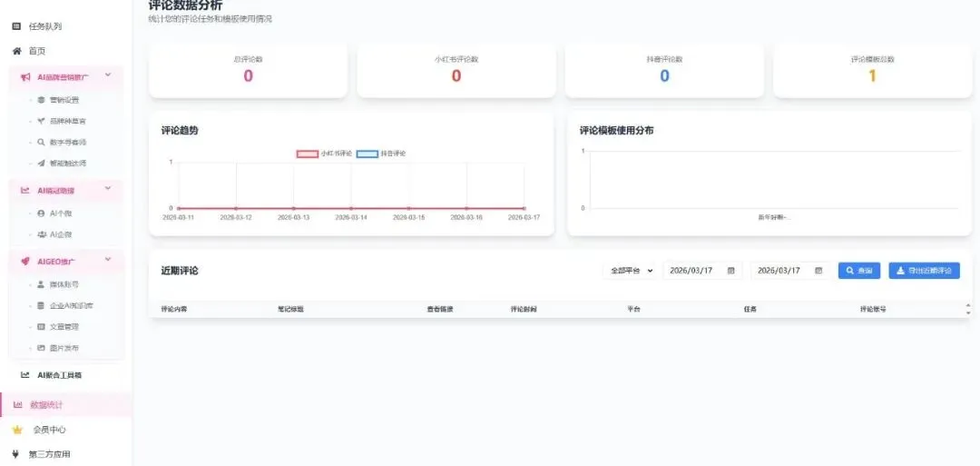Click the rocket icon of AIGEO推广
The width and height of the screenshot is (980, 466).
(25, 262)
